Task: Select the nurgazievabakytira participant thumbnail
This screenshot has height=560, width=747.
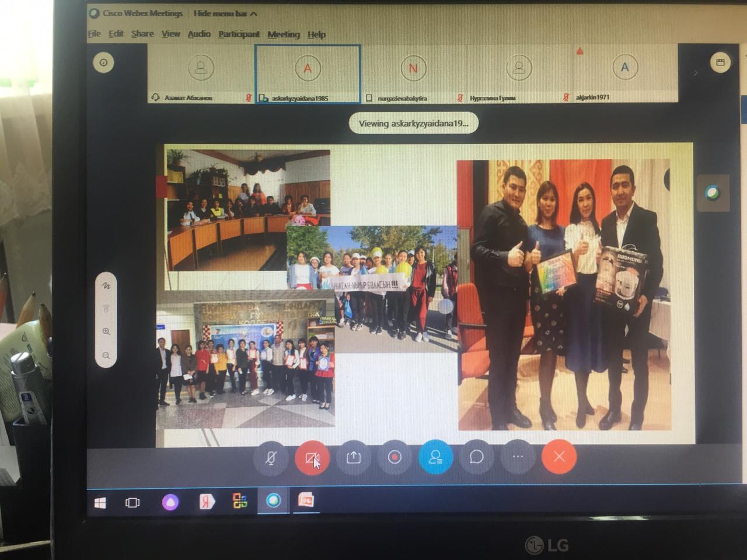Action: point(413,74)
